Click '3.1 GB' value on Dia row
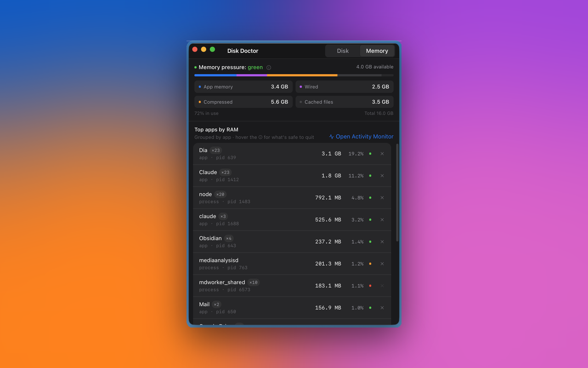The image size is (588, 368). (x=331, y=154)
